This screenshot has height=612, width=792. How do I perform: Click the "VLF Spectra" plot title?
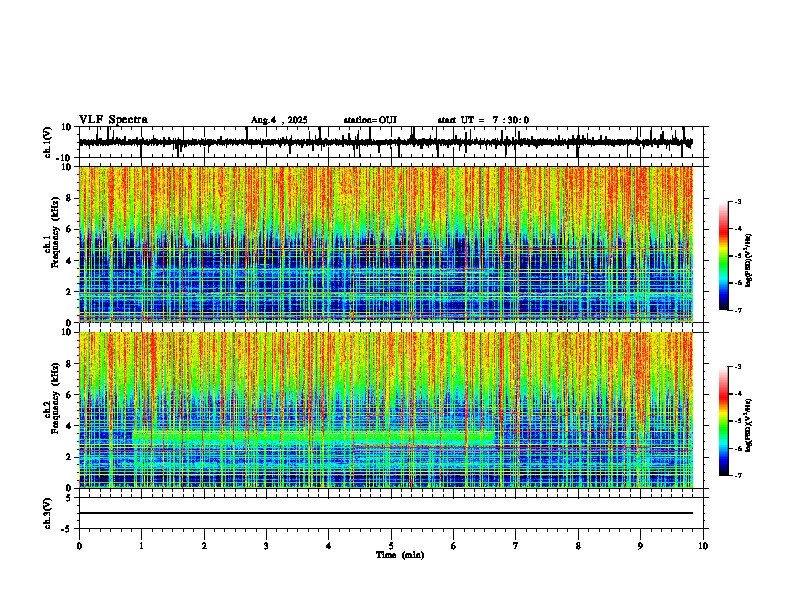click(x=113, y=120)
